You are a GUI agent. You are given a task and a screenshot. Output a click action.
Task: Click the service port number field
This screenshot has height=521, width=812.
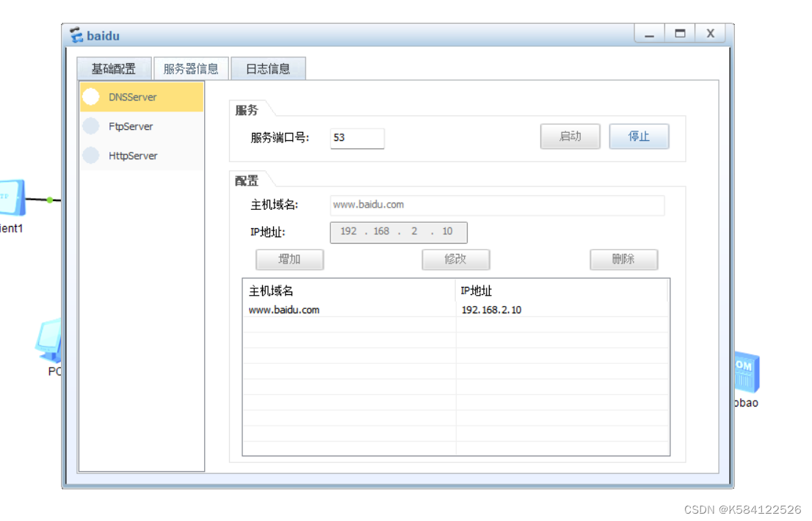[358, 138]
